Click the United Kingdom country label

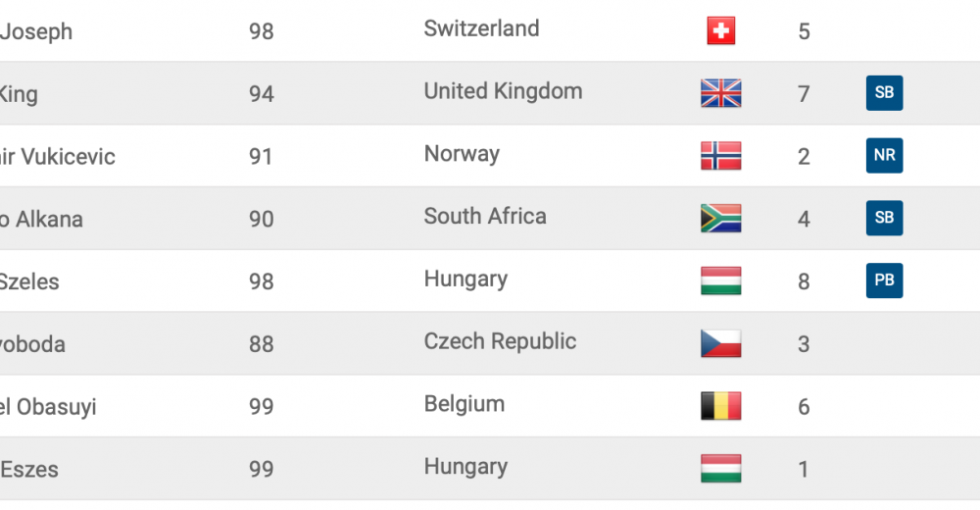pos(503,91)
